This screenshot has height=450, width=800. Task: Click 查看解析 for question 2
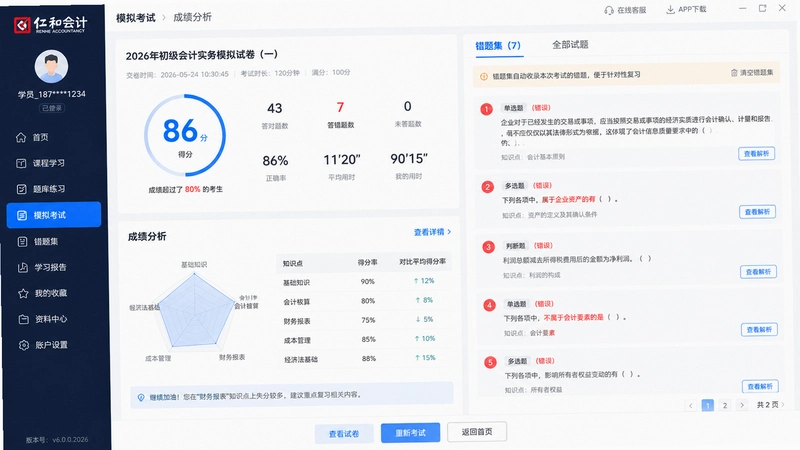click(757, 212)
